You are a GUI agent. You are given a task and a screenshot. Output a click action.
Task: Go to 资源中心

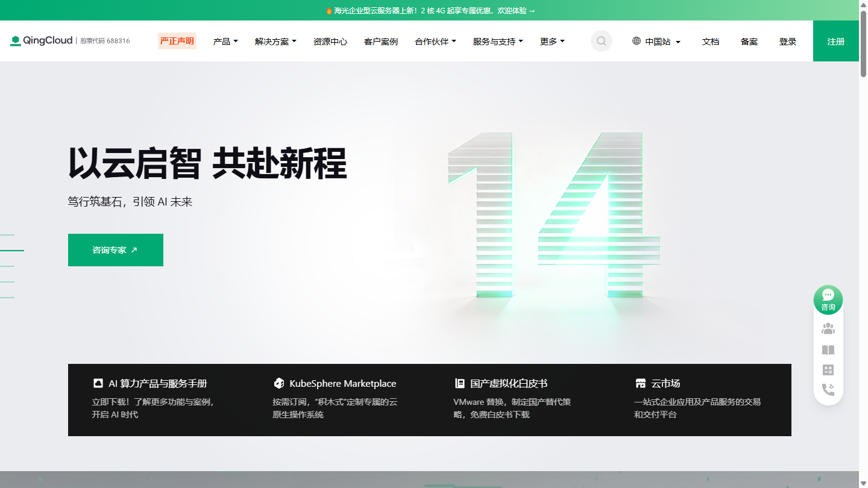[x=330, y=42]
